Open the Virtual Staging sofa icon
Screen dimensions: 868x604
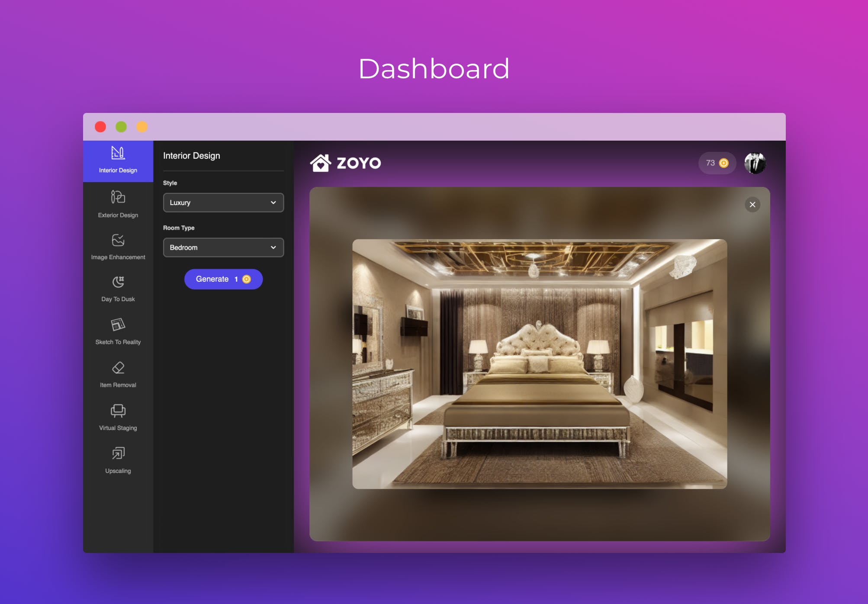click(x=118, y=410)
